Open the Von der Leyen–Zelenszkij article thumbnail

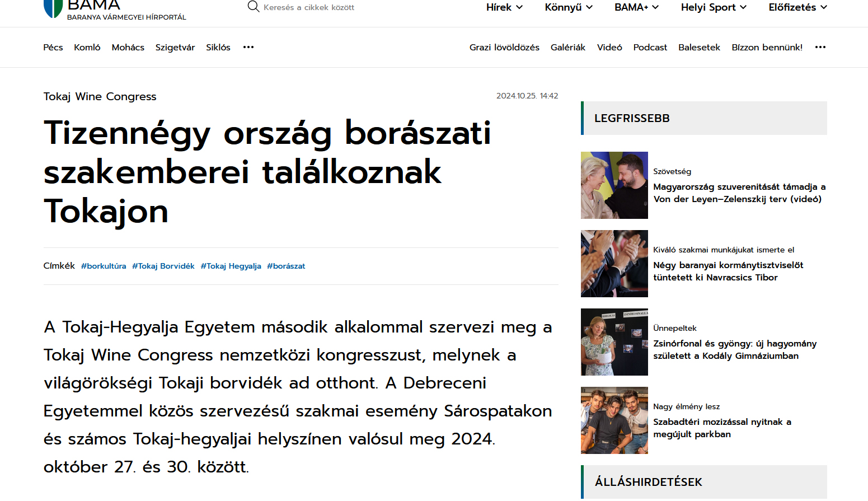pyautogui.click(x=614, y=185)
